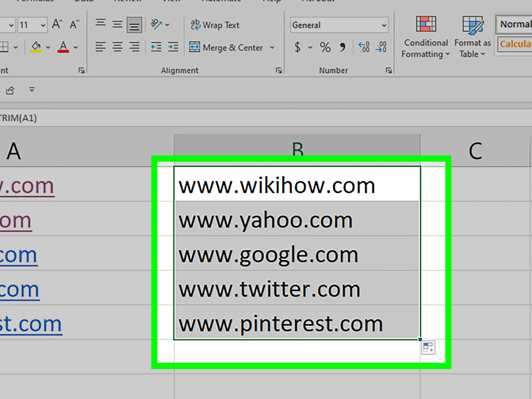Select the Calculation cell style
This screenshot has height=399, width=532.
515,44
